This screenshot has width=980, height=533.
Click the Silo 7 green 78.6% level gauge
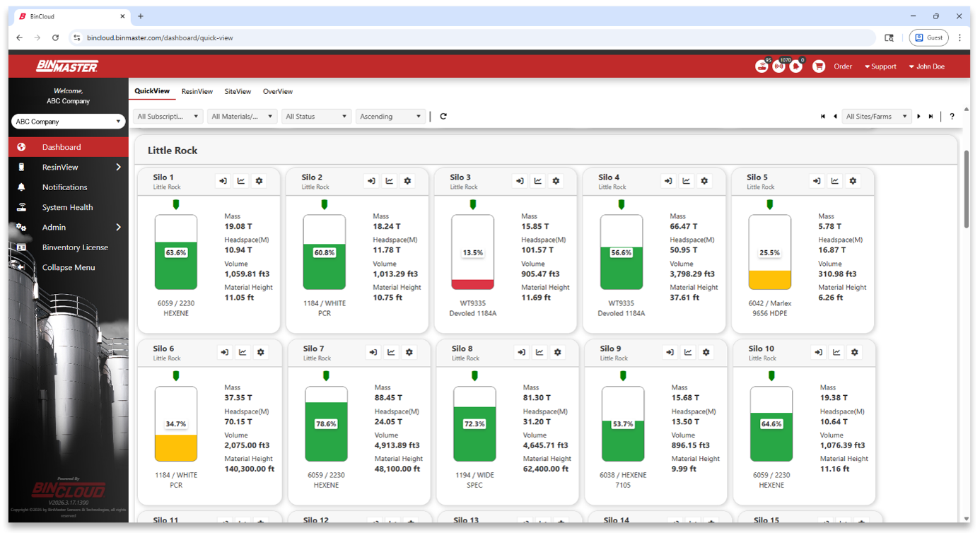(x=326, y=424)
